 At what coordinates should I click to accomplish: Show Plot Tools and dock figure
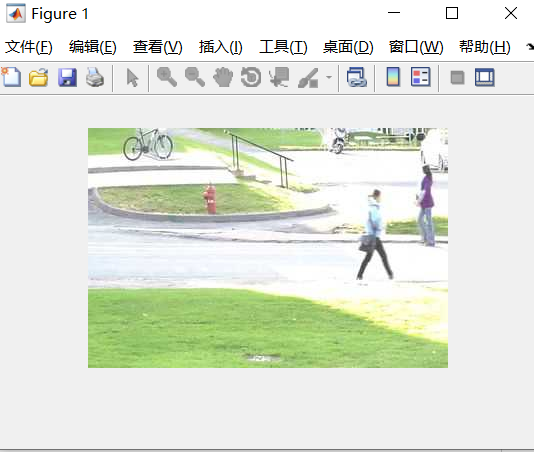pyautogui.click(x=485, y=77)
